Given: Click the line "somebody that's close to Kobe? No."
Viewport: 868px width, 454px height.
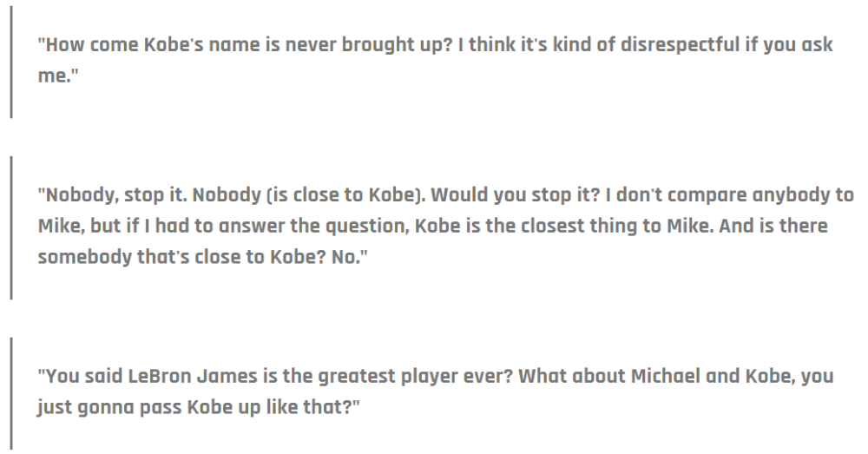Looking at the screenshot, I should pyautogui.click(x=202, y=257).
